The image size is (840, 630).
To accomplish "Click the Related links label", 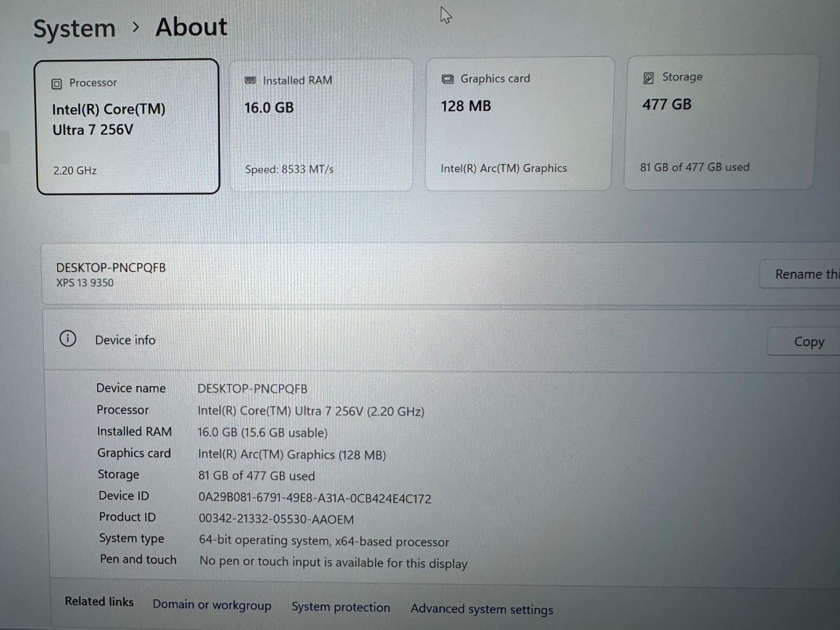I will pyautogui.click(x=99, y=602).
